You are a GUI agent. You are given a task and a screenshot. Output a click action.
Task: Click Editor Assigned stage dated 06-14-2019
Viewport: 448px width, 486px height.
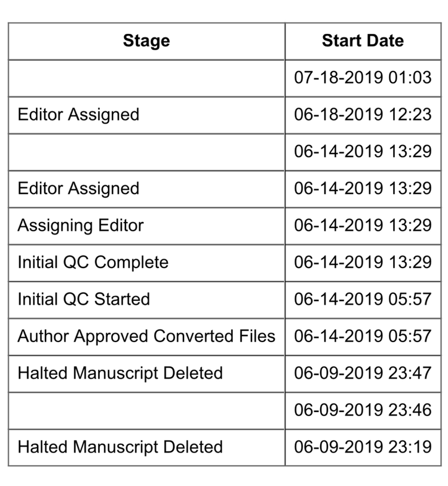[x=78, y=189]
